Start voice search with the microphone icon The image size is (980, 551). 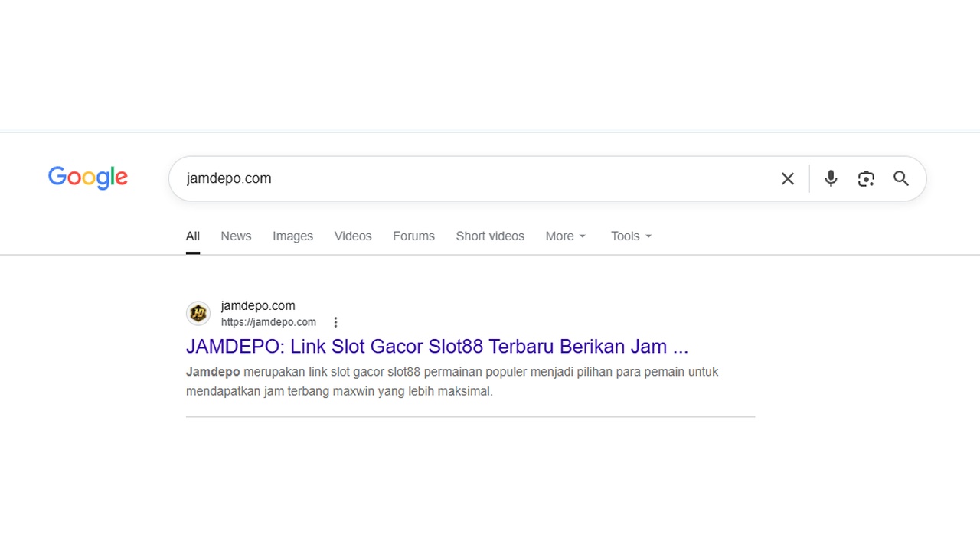pyautogui.click(x=831, y=178)
